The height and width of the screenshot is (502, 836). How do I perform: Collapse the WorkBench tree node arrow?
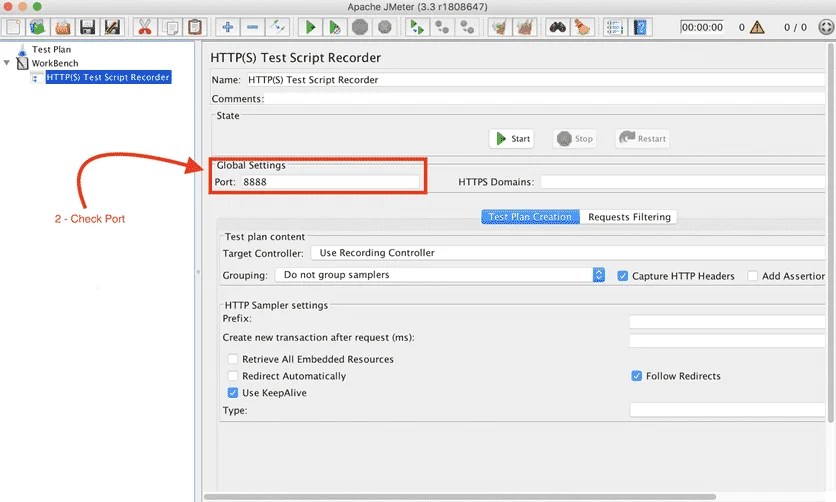coord(7,63)
